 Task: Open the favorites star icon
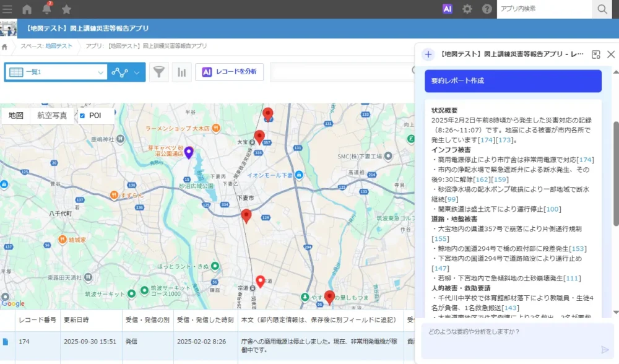pos(66,9)
